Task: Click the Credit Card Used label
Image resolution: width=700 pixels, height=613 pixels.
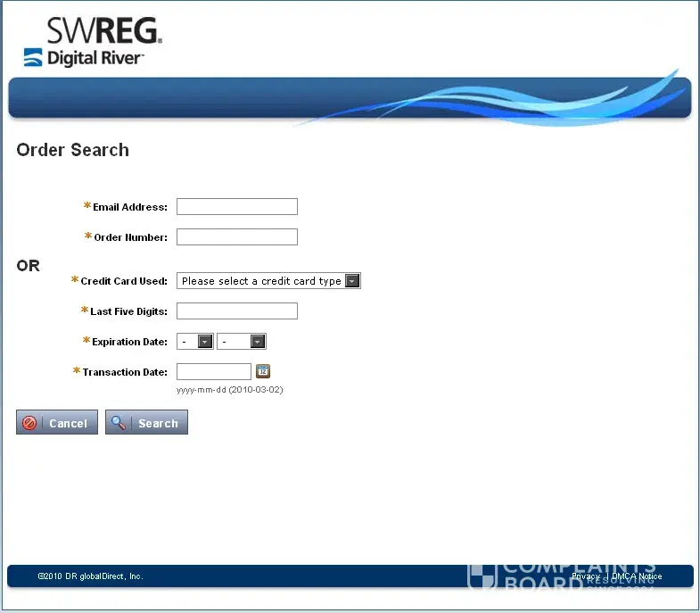Action: (124, 281)
